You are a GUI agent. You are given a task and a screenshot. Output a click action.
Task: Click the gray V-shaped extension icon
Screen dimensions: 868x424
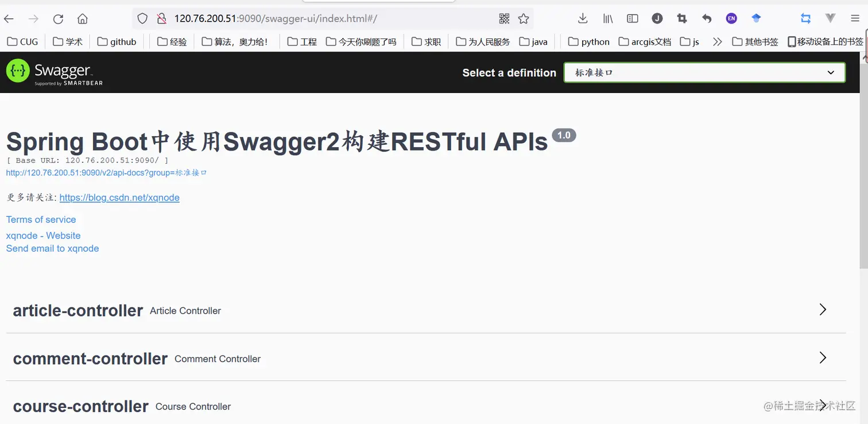pyautogui.click(x=830, y=18)
